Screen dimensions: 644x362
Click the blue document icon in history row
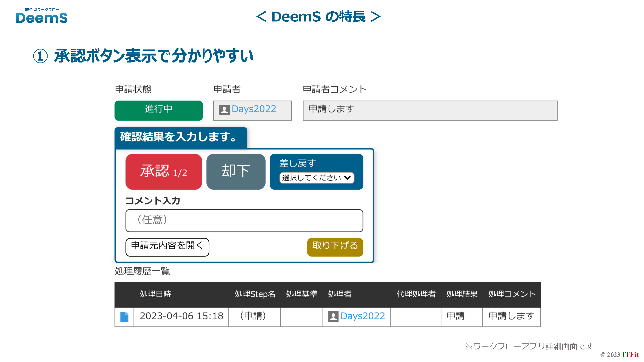[x=124, y=317]
